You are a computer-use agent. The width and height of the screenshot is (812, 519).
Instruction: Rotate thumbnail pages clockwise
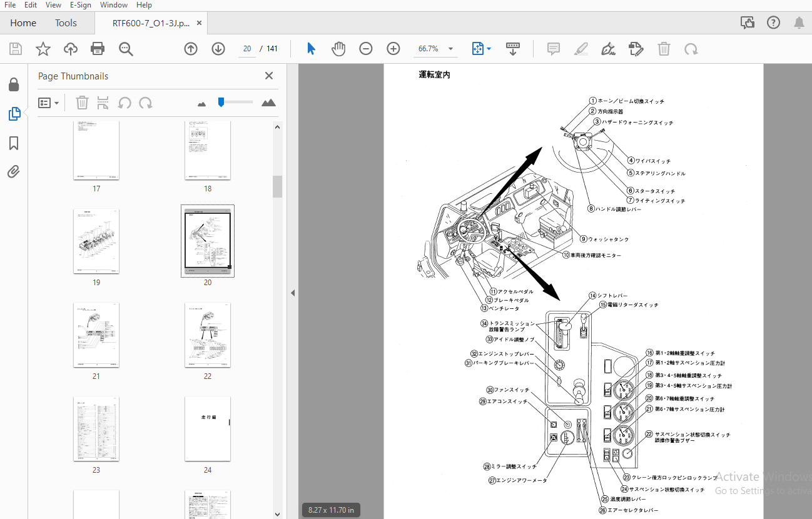tap(146, 103)
